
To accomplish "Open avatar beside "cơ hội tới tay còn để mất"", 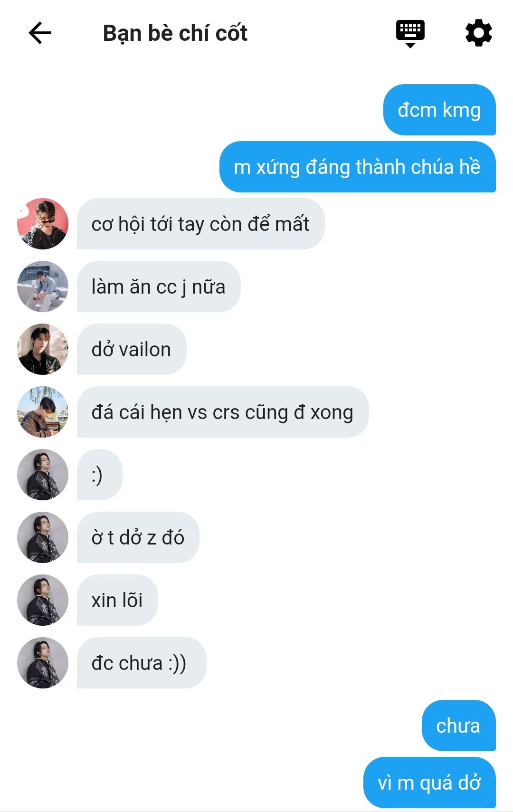I will [43, 224].
